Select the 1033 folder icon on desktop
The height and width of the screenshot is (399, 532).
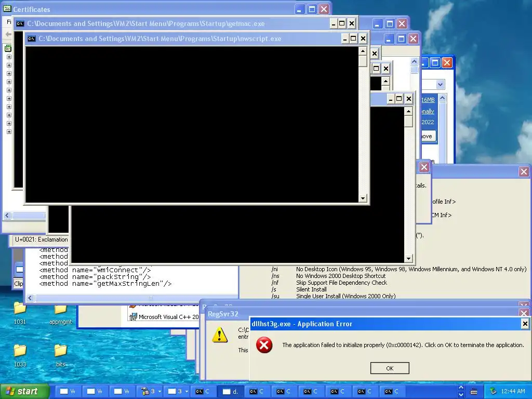coord(20,355)
